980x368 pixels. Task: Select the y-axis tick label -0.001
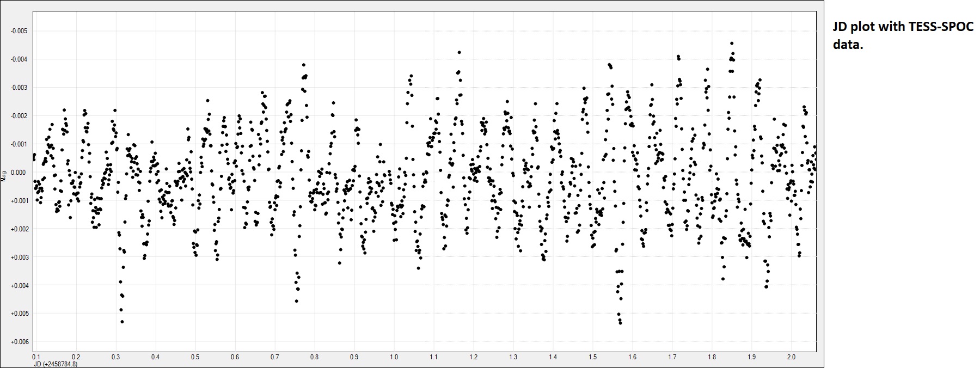click(19, 144)
